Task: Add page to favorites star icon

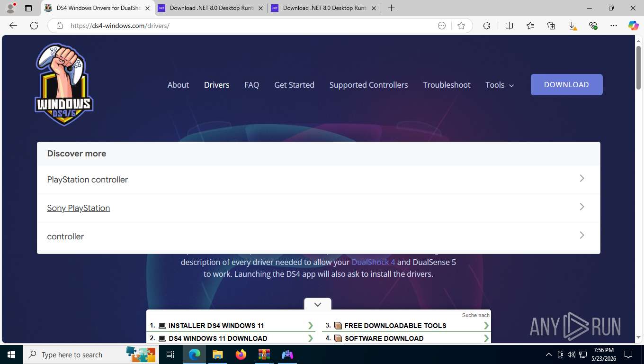Action: coord(461,26)
